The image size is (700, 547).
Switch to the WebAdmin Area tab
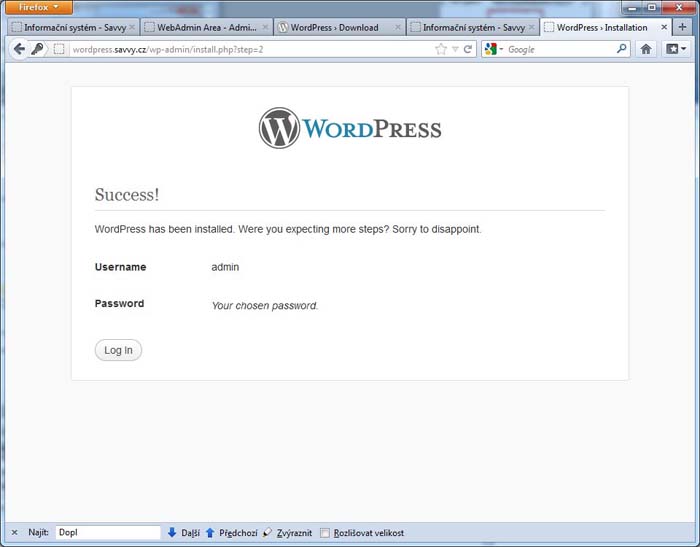click(206, 28)
